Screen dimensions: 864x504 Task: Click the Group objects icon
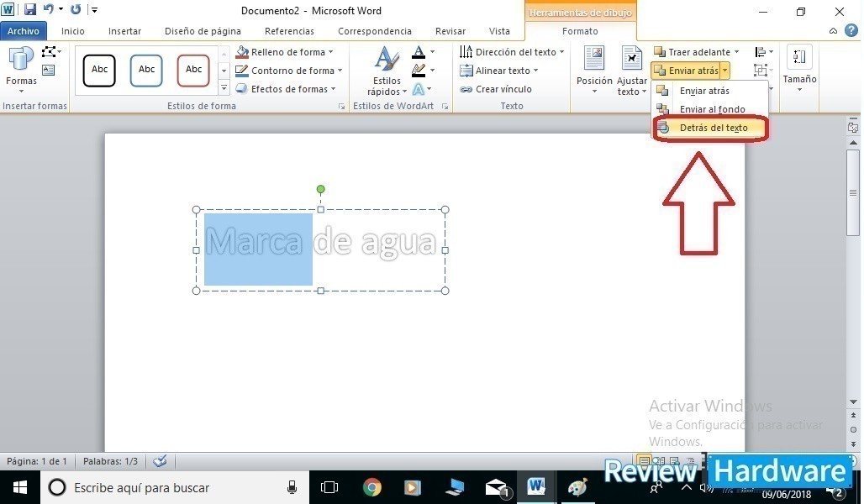pos(761,70)
